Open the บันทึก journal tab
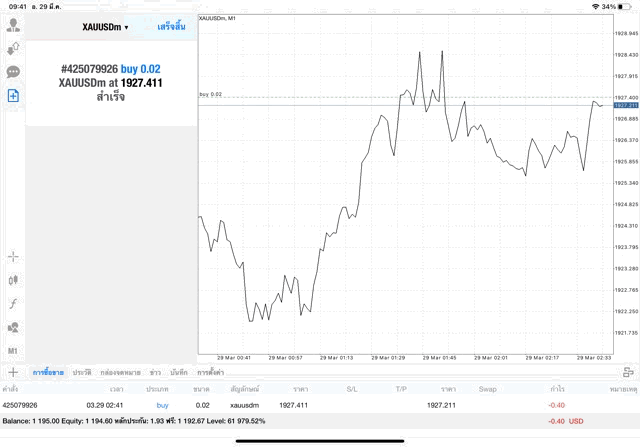The image size is (640, 447). (179, 372)
